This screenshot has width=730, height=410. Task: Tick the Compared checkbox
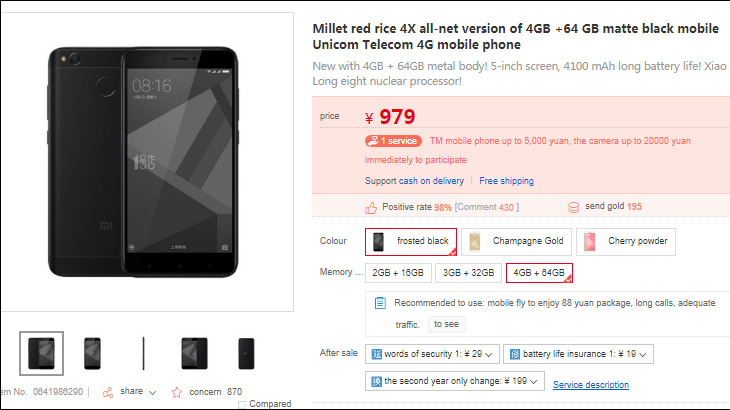click(x=242, y=404)
